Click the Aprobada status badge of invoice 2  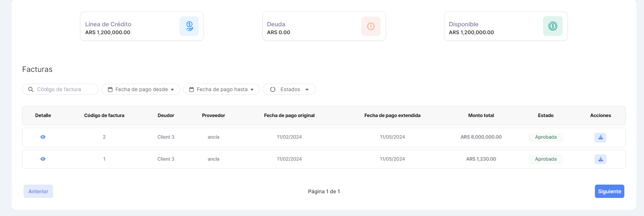pos(545,137)
